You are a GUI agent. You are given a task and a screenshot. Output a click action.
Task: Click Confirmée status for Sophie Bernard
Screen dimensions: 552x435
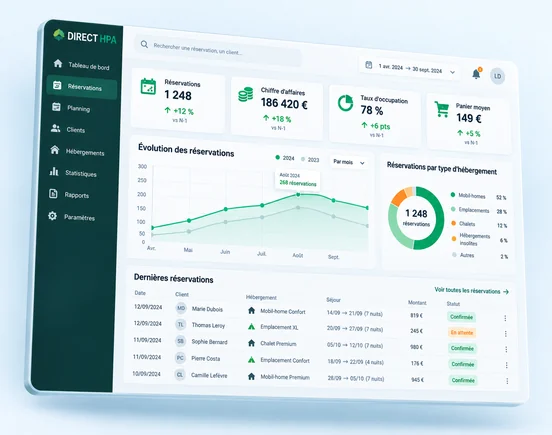462,348
